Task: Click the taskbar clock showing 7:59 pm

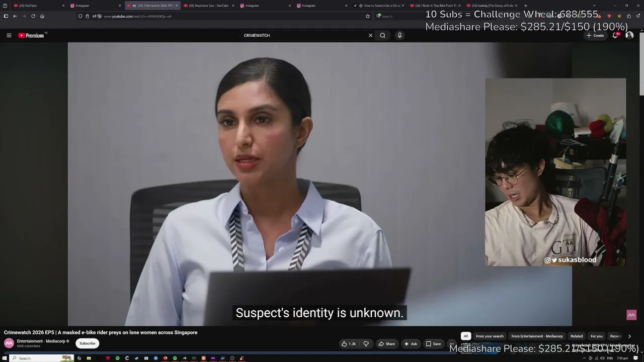Action: 622,358
